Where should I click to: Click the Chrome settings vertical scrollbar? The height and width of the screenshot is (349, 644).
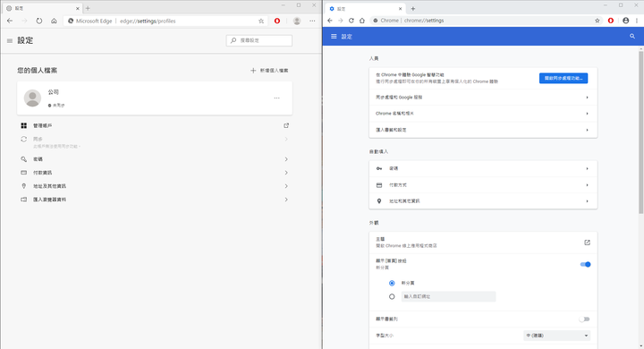640,132
